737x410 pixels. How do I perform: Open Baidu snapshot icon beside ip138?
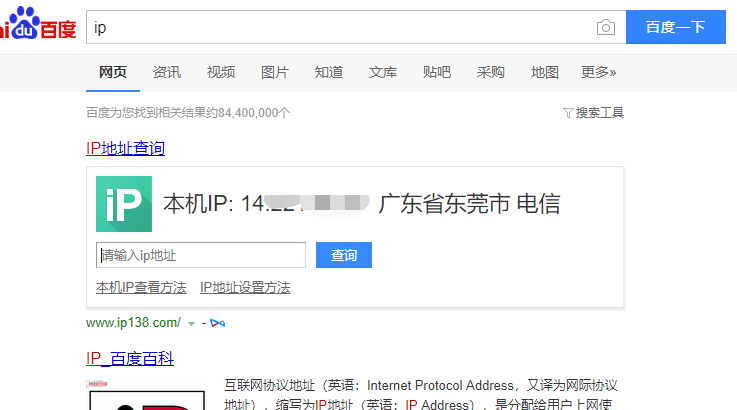(x=218, y=323)
